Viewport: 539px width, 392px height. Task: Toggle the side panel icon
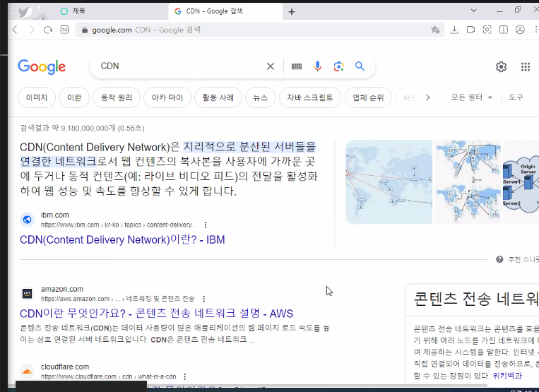(504, 30)
